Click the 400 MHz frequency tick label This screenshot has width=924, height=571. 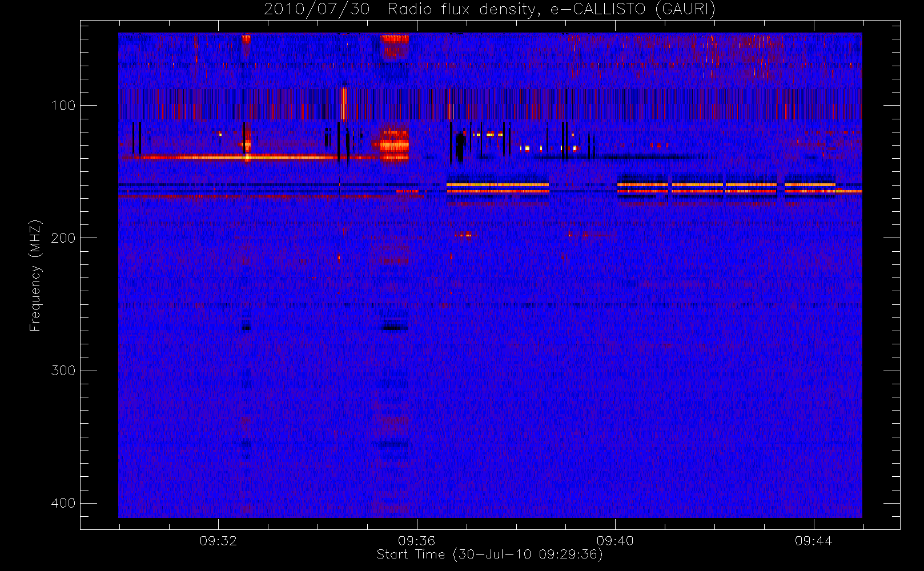pos(63,503)
